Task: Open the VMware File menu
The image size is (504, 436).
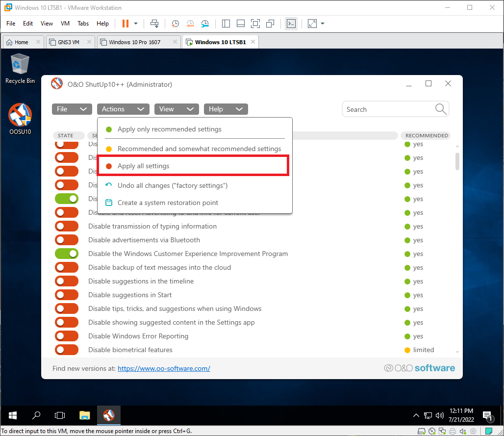Action: (11, 24)
